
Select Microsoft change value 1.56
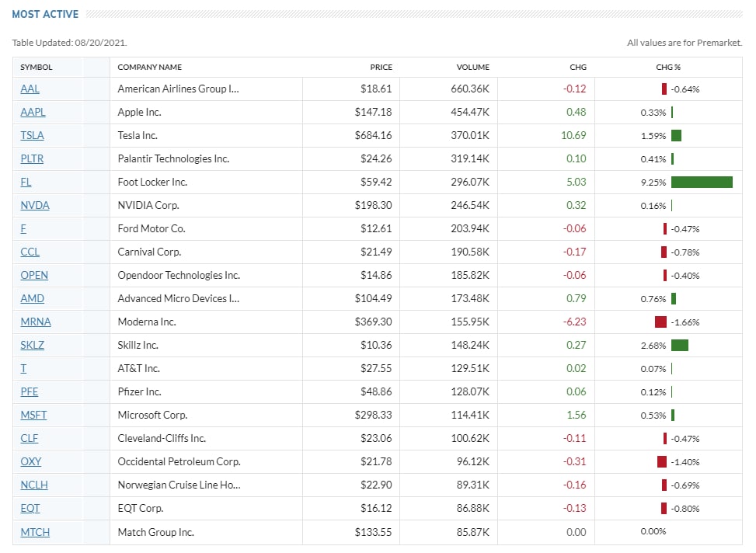[x=577, y=415]
